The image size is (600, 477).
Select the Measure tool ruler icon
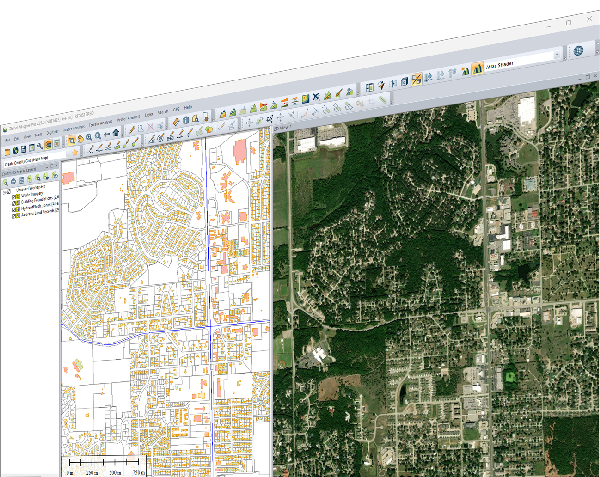tap(176, 121)
